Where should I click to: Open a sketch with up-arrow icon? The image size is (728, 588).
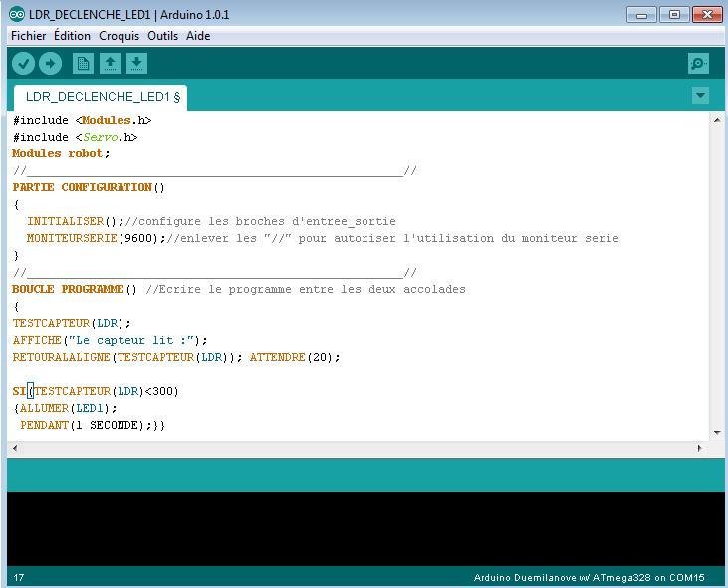pyautogui.click(x=110, y=63)
